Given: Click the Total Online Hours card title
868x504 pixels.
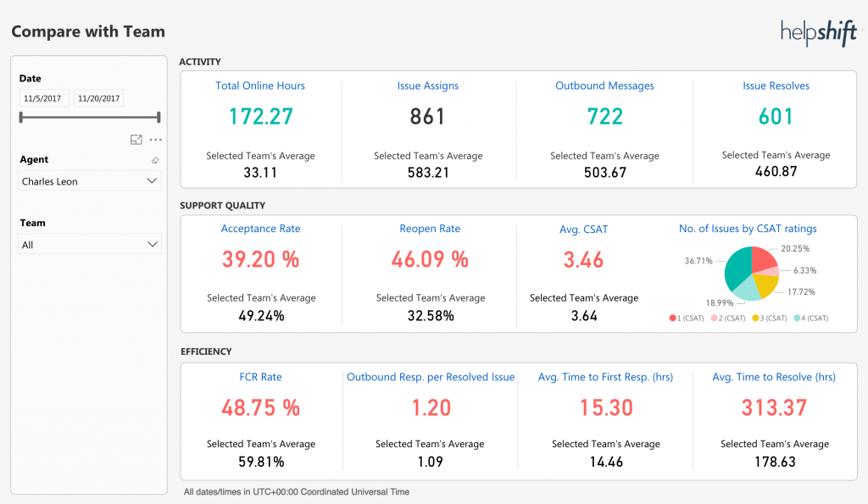Looking at the screenshot, I should pos(260,86).
